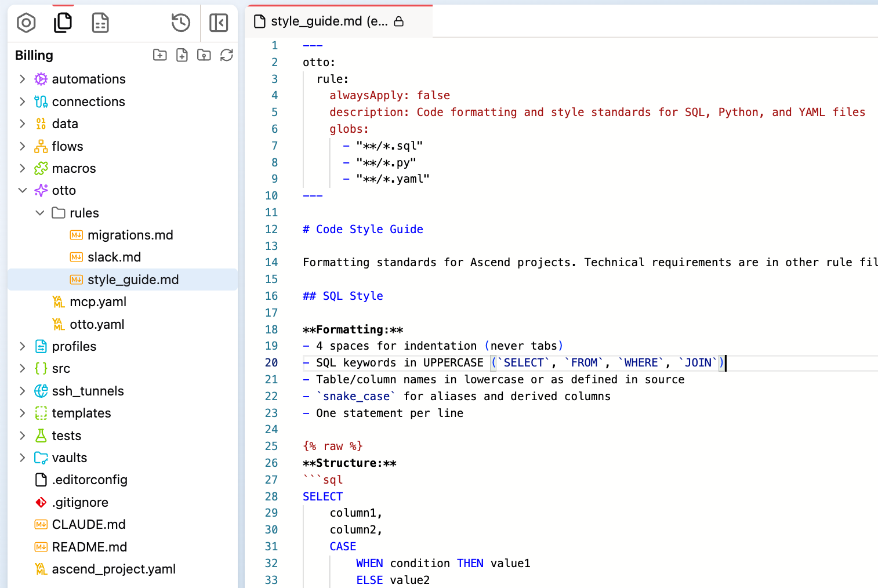
Task: Click the markdown icon beside migrations.md
Action: [x=77, y=235]
